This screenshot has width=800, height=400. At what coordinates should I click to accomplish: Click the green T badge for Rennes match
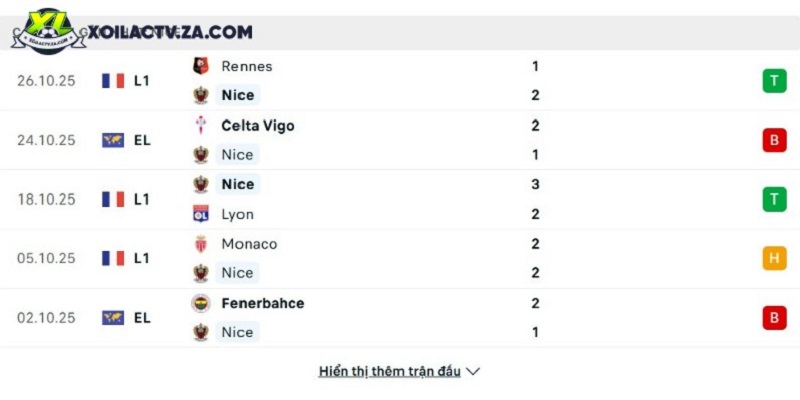[x=774, y=81]
